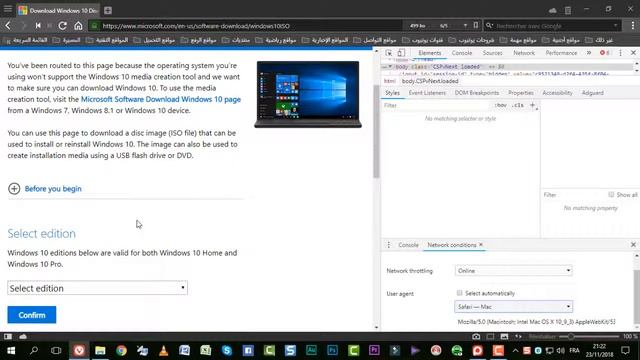Toggle the Vivaldi side panel icon
The image size is (640, 360).
click(x=8, y=336)
